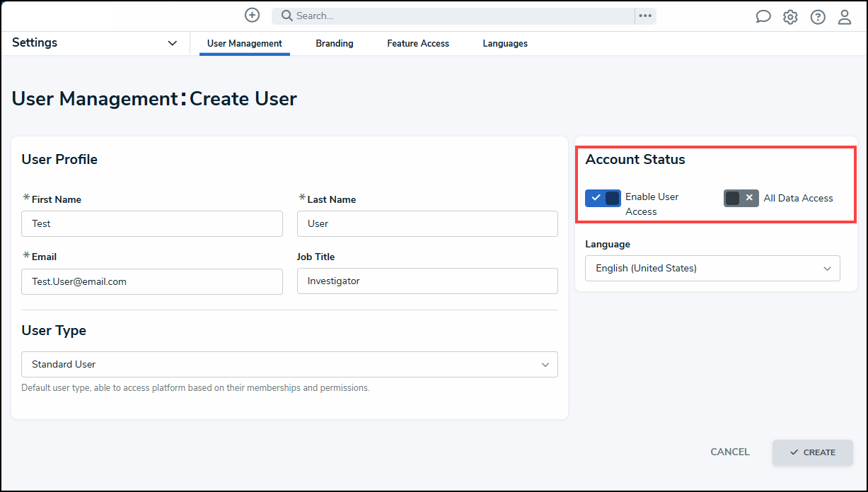Expand the Settings dropdown chevron
Viewport: 868px width, 492px height.
[x=172, y=43]
